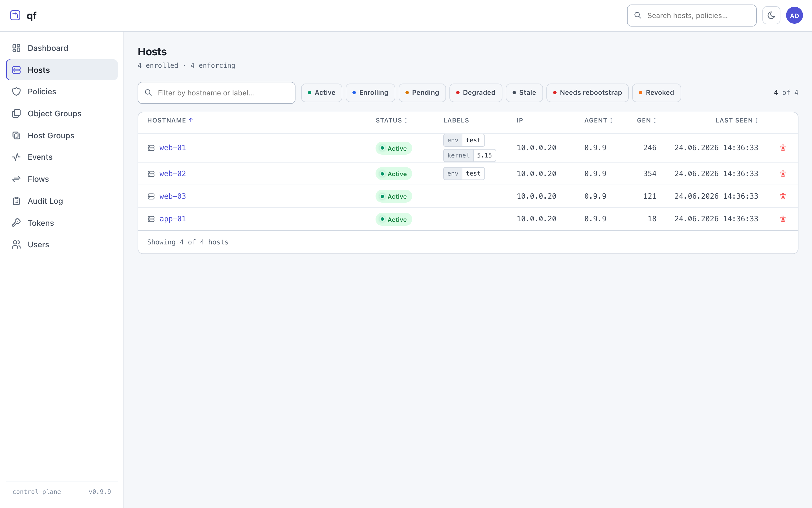Toggle dark mode moon icon
Viewport: 812px width, 508px height.
pyautogui.click(x=771, y=16)
